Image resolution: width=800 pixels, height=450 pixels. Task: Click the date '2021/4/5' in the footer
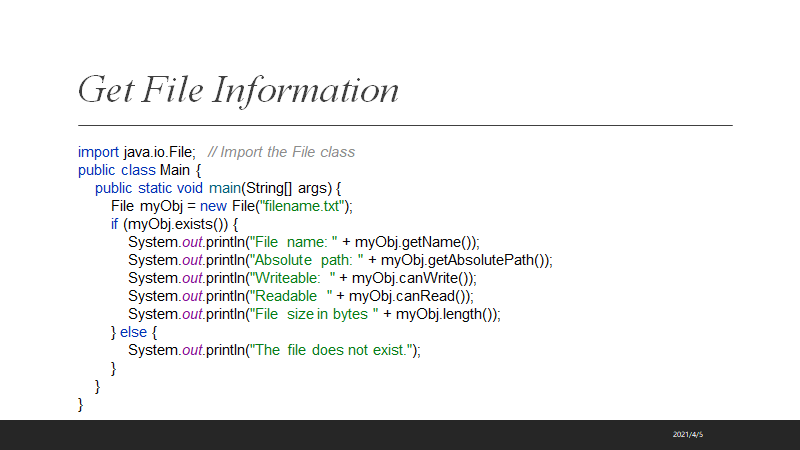pos(688,435)
